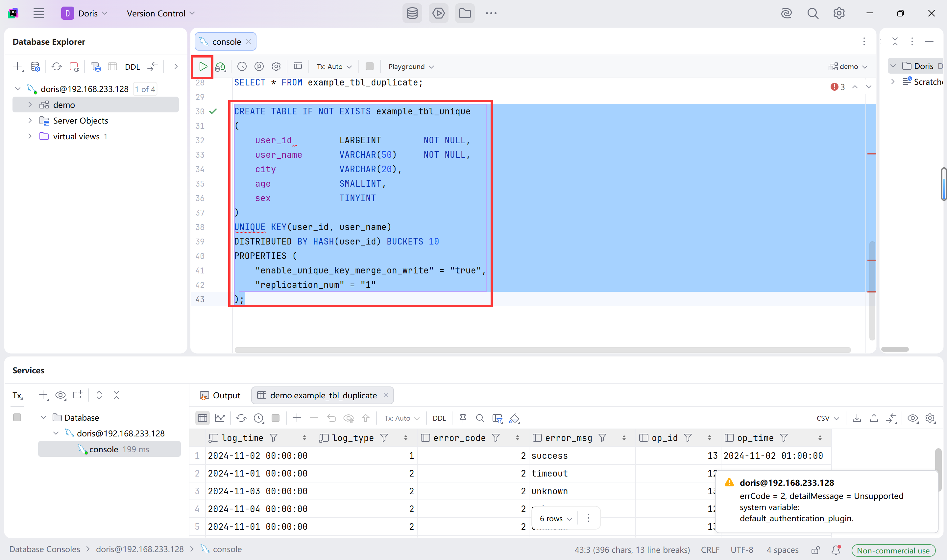Screen dimensions: 947x560
Task: Open Explain Plan from the console toolbar
Action: [x=220, y=67]
